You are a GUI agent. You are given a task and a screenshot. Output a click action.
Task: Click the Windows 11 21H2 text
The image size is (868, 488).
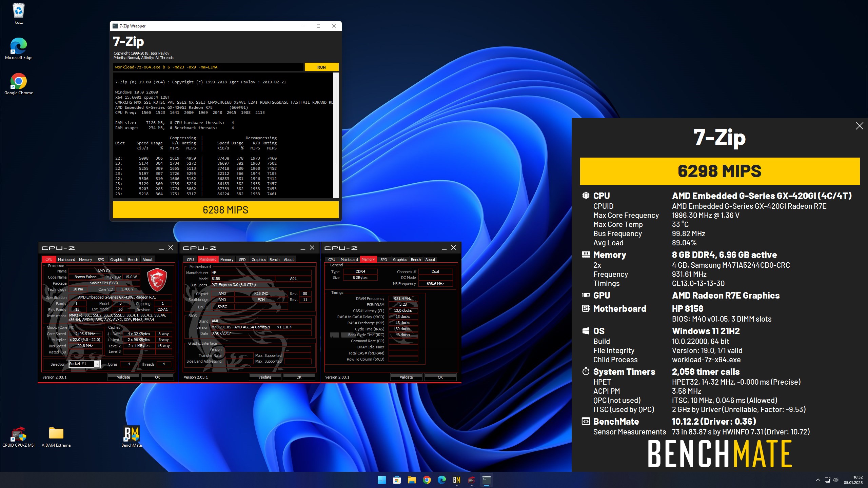point(706,331)
